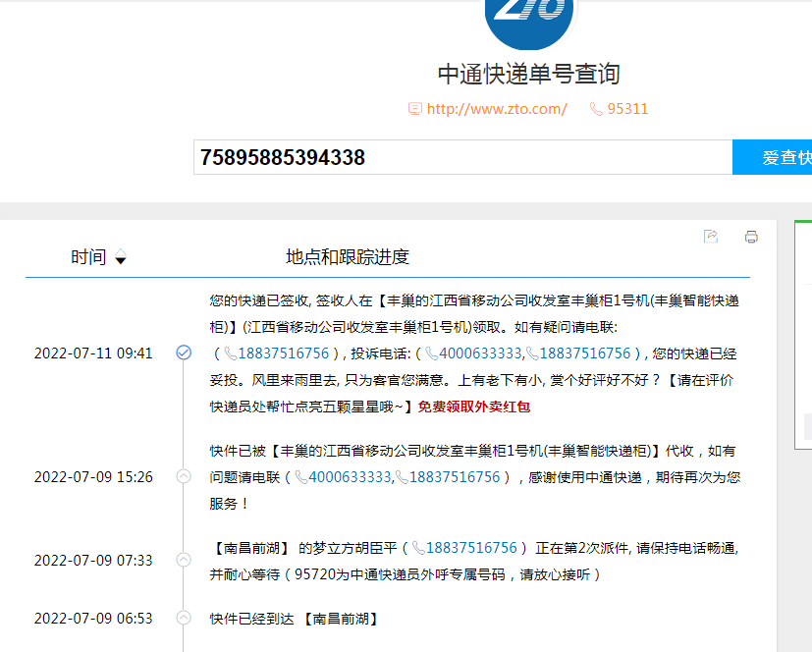
Task: Click the 中通快递单号查询 page title
Action: pyautogui.click(x=528, y=74)
